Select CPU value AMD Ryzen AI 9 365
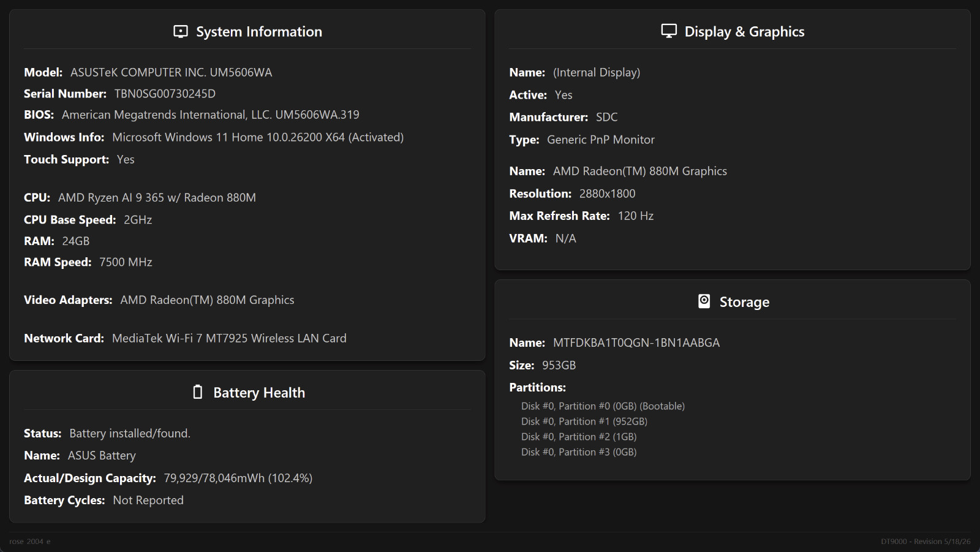The image size is (980, 552). click(x=157, y=197)
